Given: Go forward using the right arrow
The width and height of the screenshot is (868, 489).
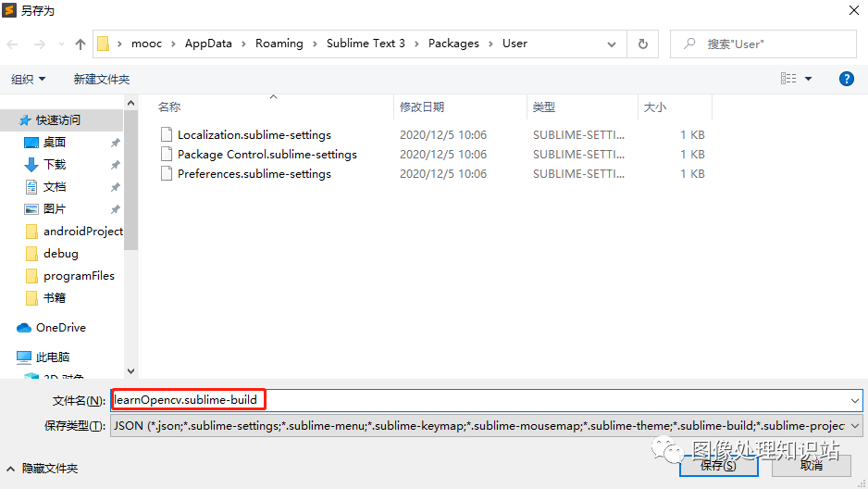Looking at the screenshot, I should tap(39, 44).
